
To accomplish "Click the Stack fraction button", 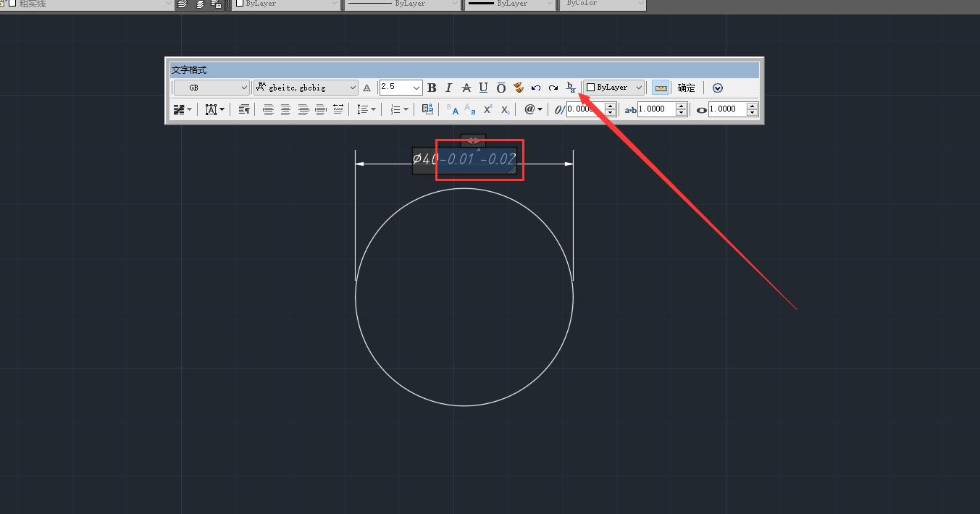I will tap(571, 88).
